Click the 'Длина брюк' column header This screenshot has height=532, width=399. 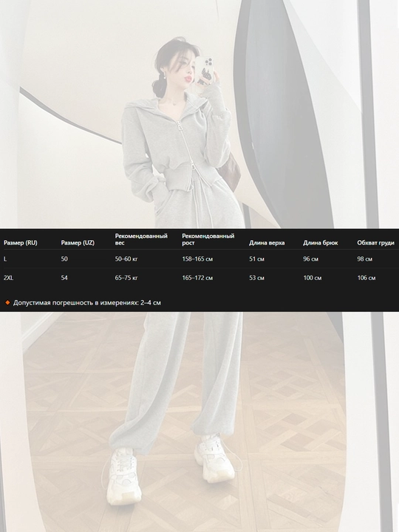tap(320, 242)
